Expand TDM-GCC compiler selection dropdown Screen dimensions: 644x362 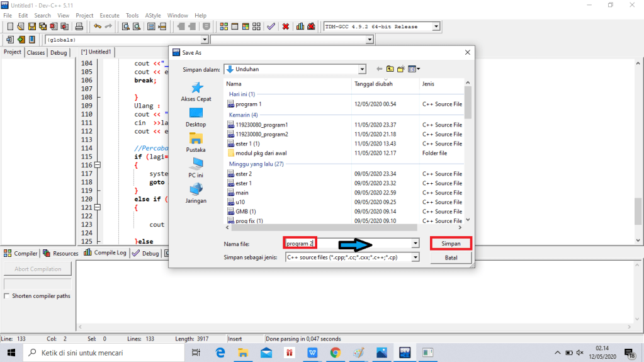click(x=436, y=26)
